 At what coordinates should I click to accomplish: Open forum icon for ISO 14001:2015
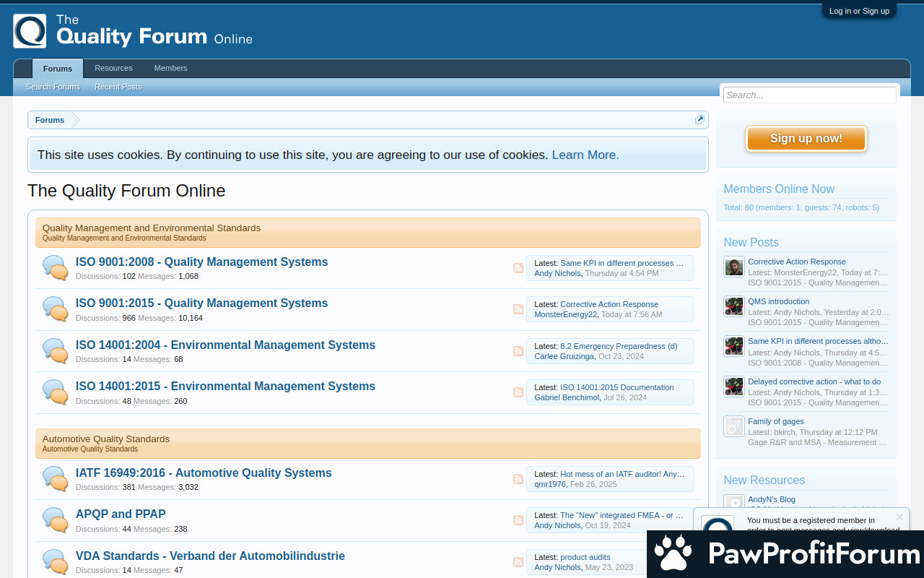click(x=56, y=392)
